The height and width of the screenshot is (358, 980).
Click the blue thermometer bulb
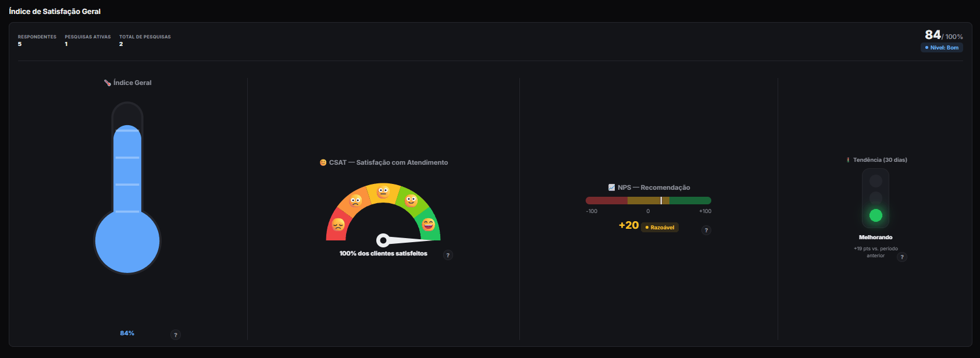(127, 241)
